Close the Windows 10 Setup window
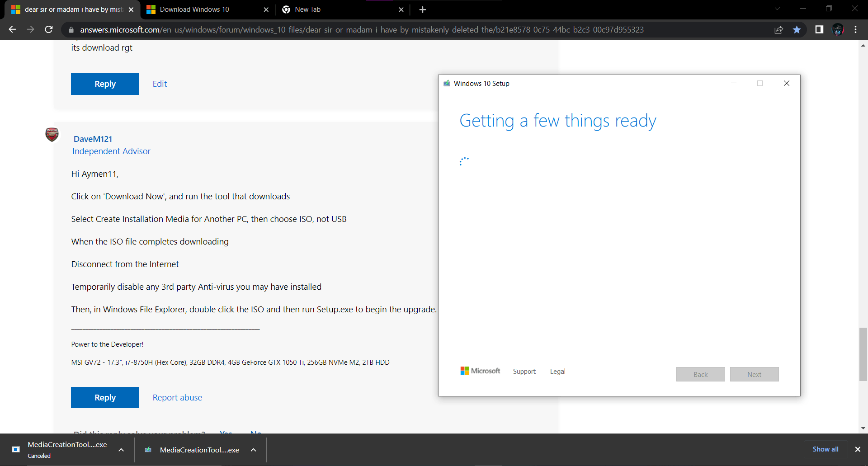Image resolution: width=868 pixels, height=466 pixels. [787, 83]
